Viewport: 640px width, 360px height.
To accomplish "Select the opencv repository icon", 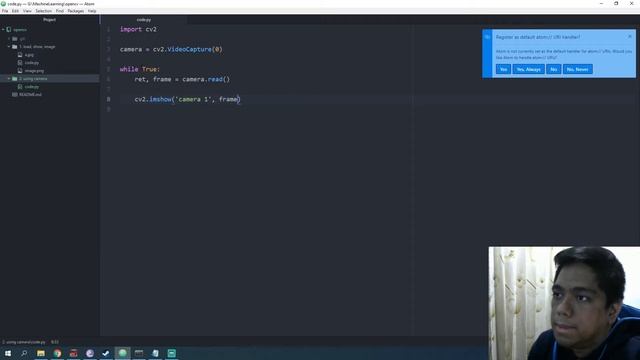I will click(x=9, y=30).
